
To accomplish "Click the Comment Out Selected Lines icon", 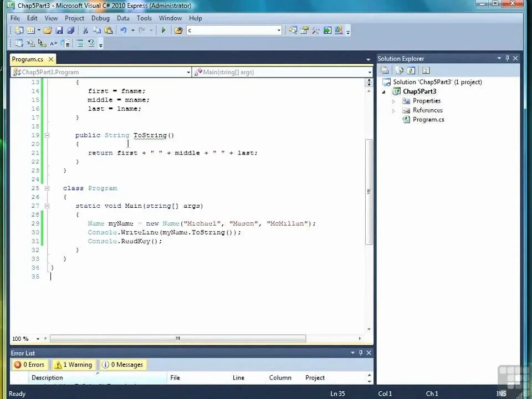I will [80, 43].
